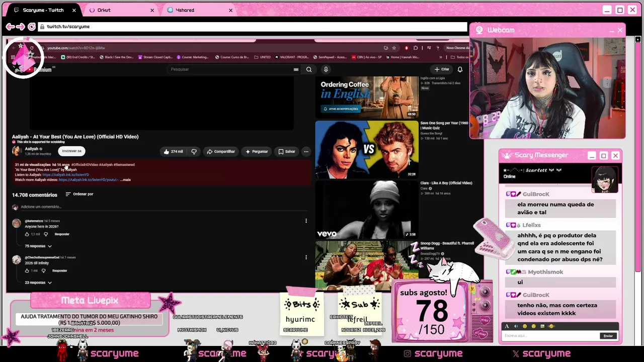Bookmark the YouTube page with the star icon
The width and height of the screenshot is (644, 362).
(x=394, y=48)
